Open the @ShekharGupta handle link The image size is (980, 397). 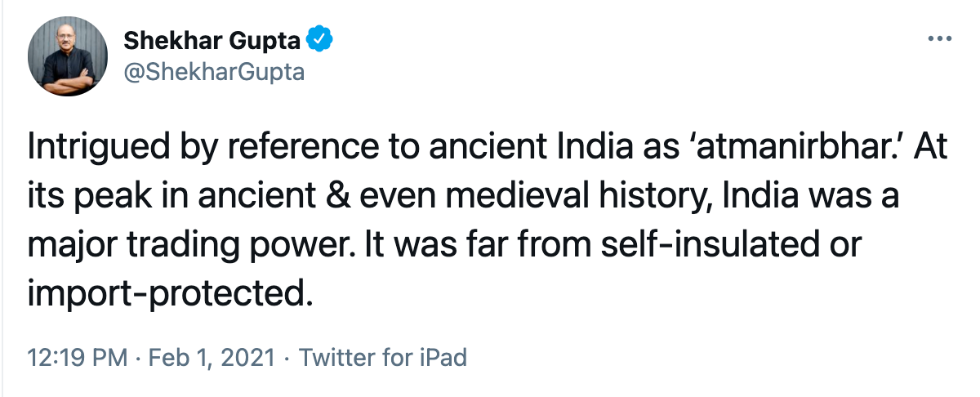tap(213, 72)
